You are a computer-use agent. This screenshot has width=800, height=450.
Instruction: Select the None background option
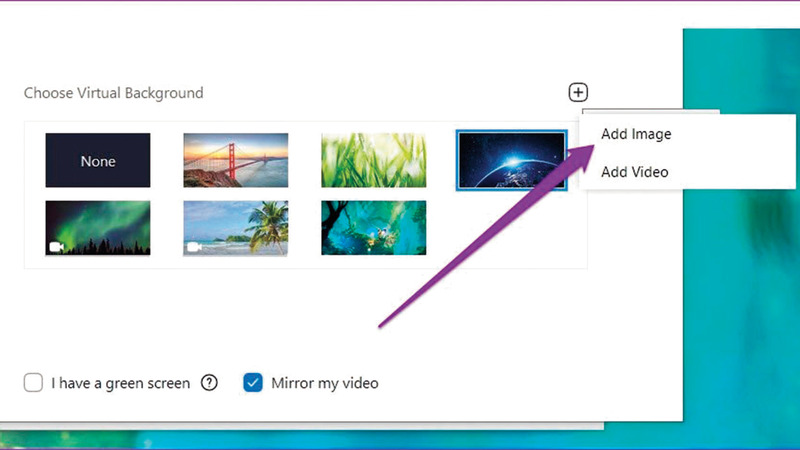[x=98, y=161]
